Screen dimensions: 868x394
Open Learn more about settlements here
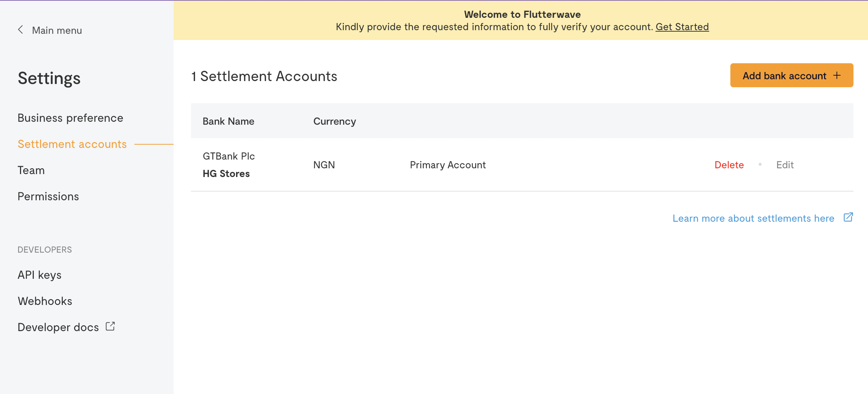click(753, 218)
